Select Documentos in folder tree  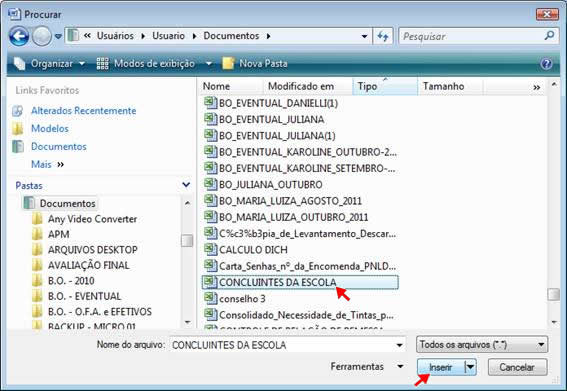pyautogui.click(x=67, y=203)
